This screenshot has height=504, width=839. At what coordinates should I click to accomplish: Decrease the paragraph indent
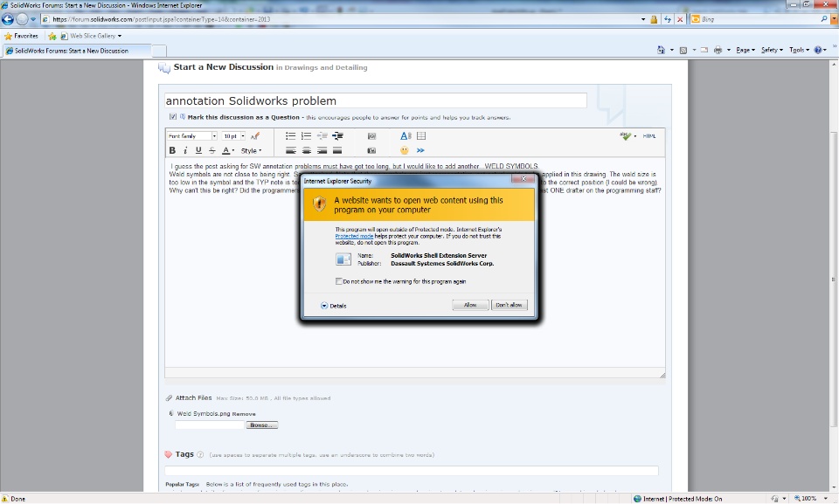click(x=322, y=136)
